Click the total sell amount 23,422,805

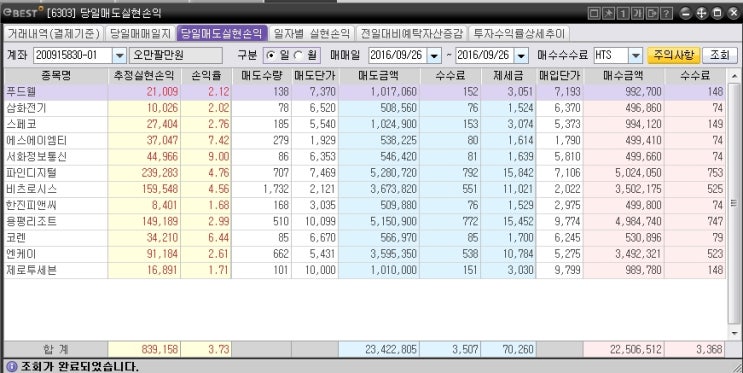click(x=391, y=350)
